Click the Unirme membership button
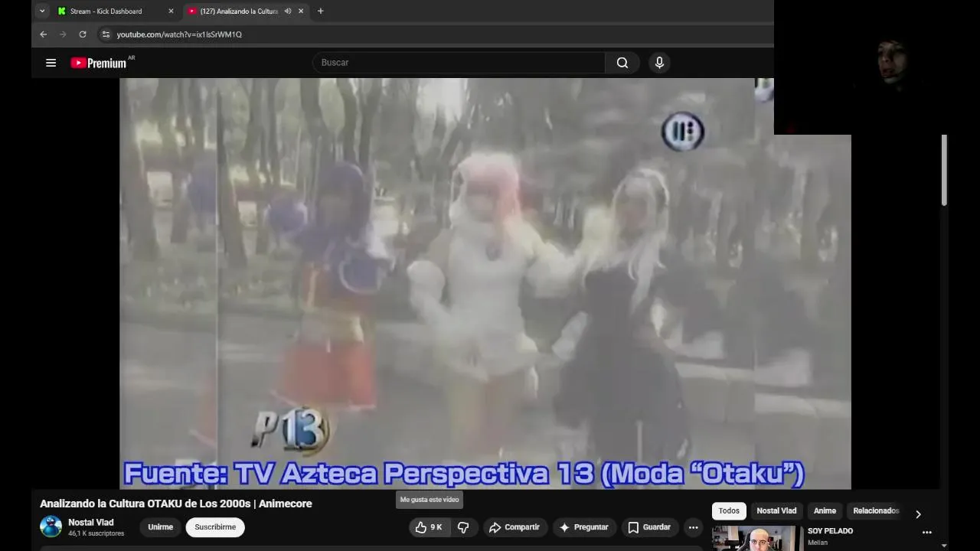980x551 pixels. pyautogui.click(x=160, y=527)
